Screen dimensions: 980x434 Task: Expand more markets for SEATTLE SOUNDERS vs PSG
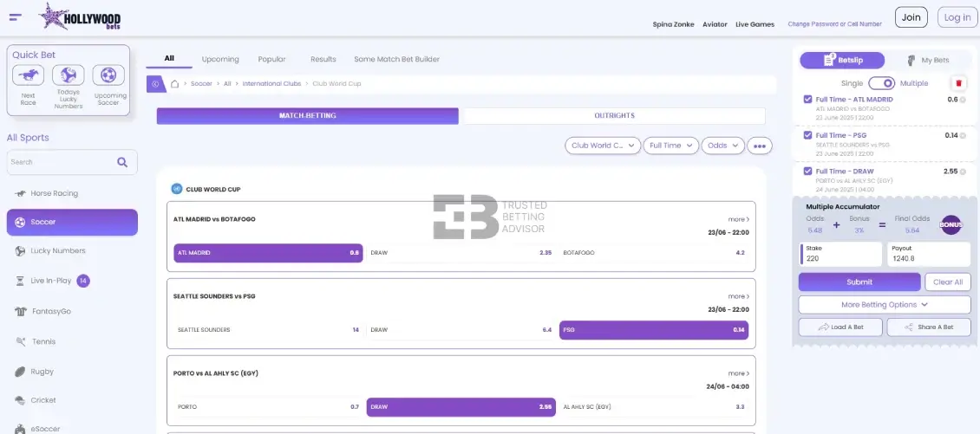pos(738,296)
